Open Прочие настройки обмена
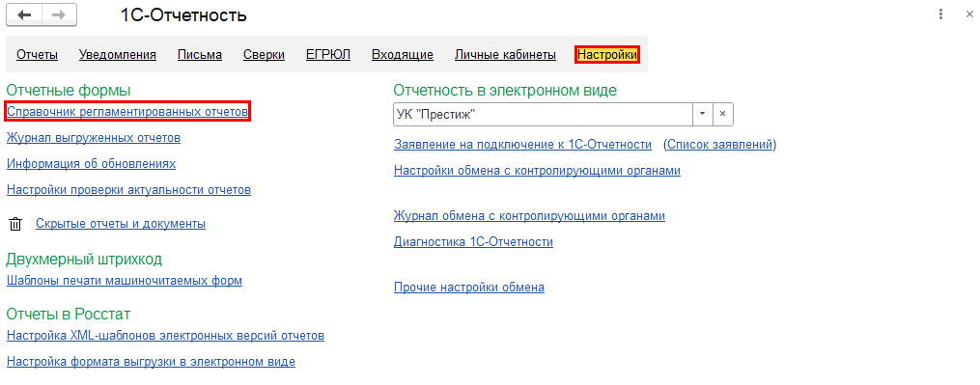The width and height of the screenshot is (980, 385). click(468, 288)
